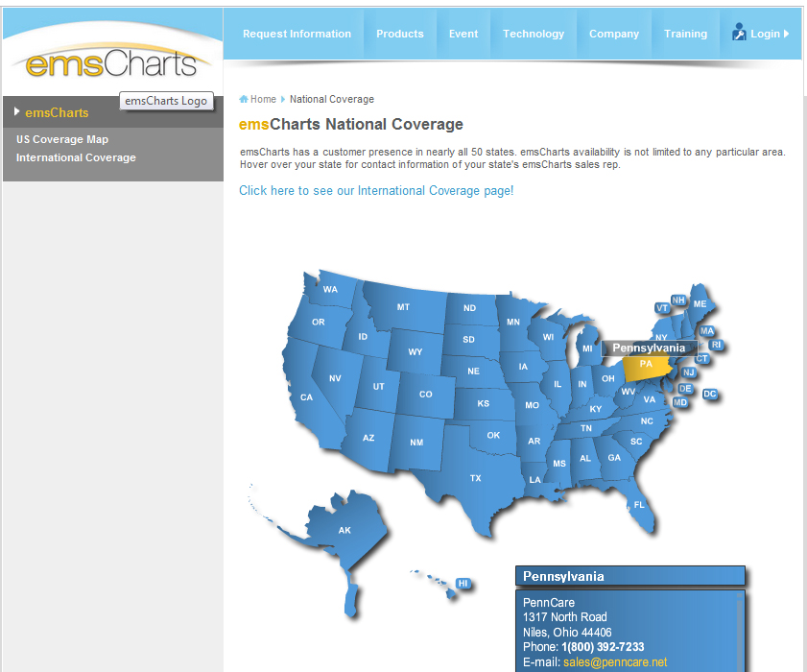Select Arkansas (AR) on the map
The width and height of the screenshot is (807, 672).
pos(534,441)
